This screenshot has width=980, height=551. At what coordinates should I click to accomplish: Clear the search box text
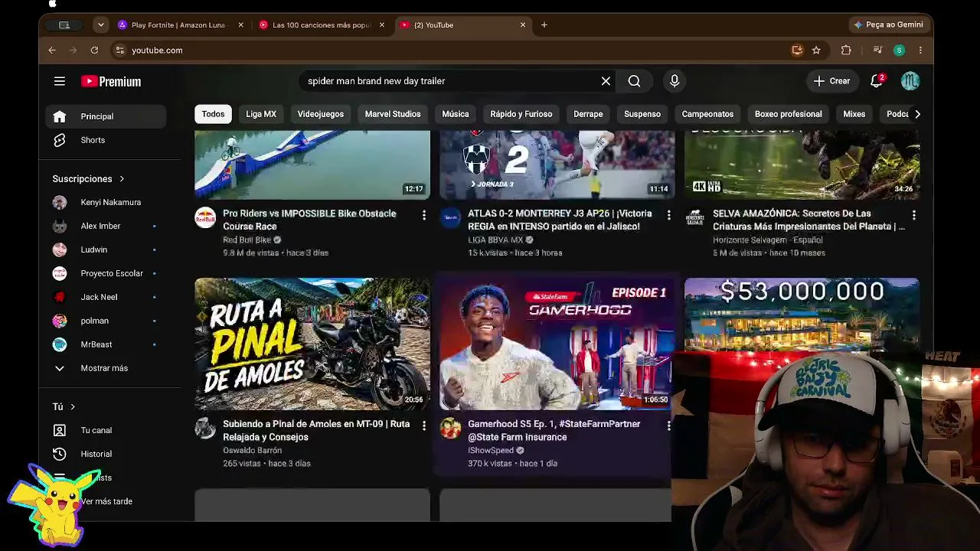point(606,81)
